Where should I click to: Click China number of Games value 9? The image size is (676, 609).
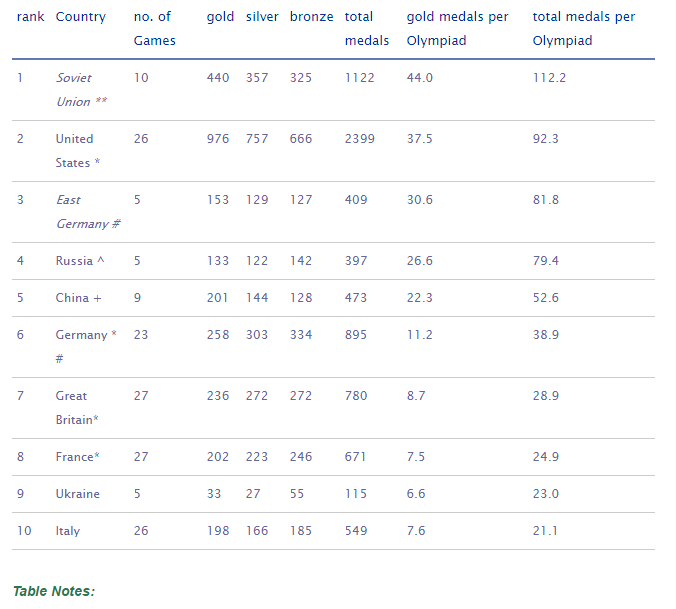click(137, 298)
